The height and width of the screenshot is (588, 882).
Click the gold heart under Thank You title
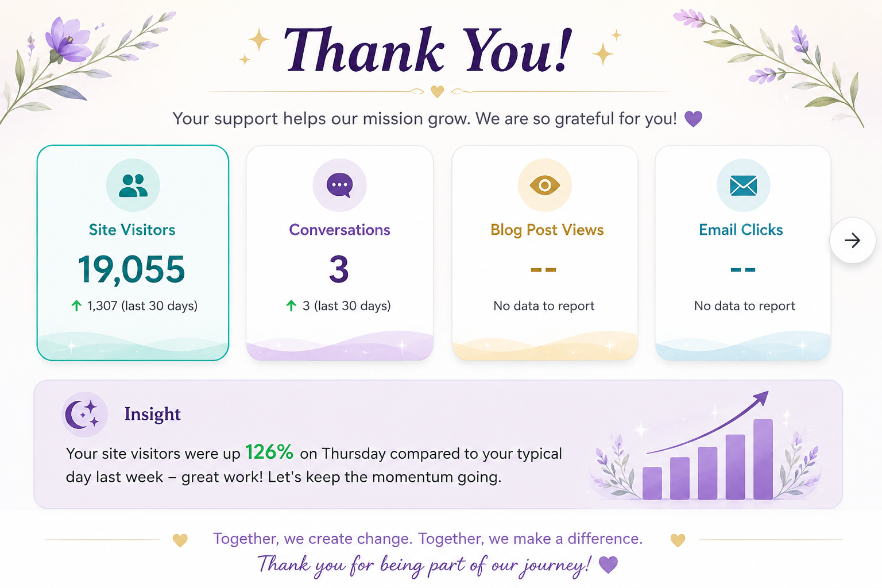[x=438, y=91]
